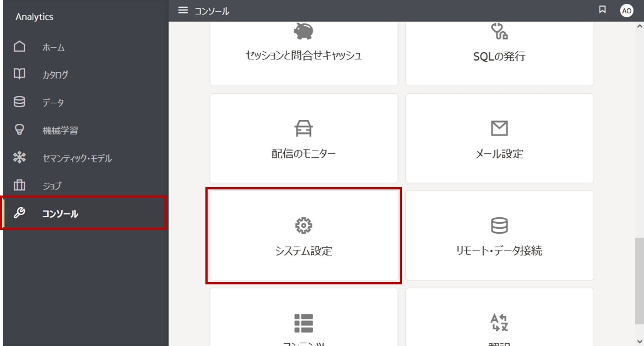Click the console wrench icon
This screenshot has width=644, height=346.
pyautogui.click(x=19, y=213)
